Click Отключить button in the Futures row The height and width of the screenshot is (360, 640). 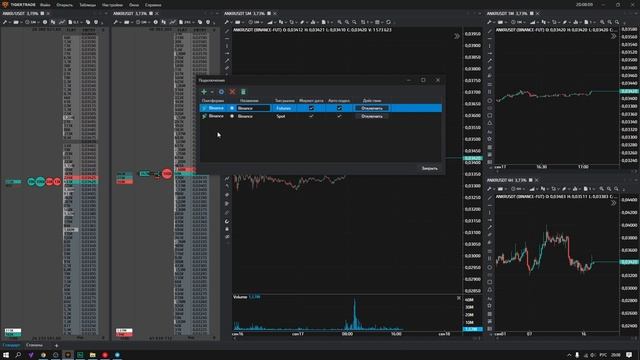[x=372, y=108]
